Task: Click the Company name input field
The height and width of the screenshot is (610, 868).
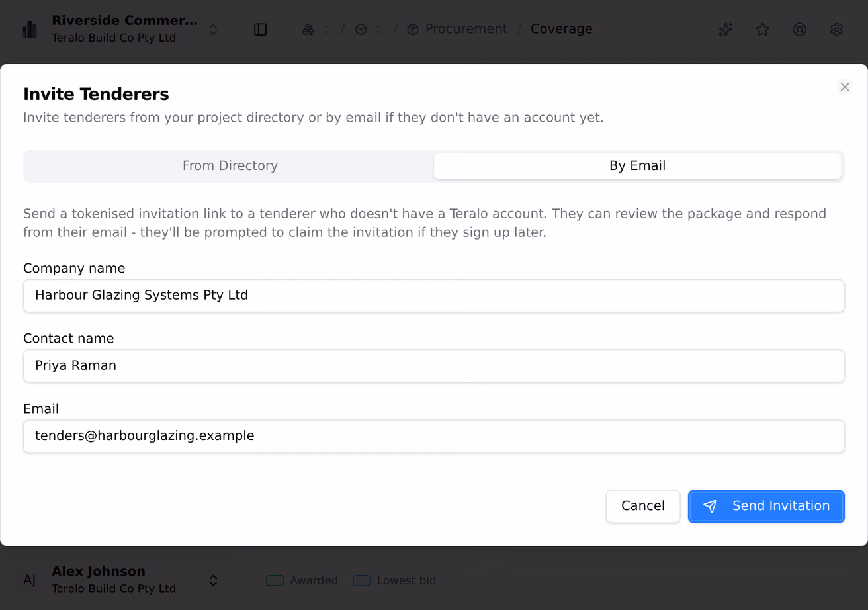Action: (x=434, y=296)
